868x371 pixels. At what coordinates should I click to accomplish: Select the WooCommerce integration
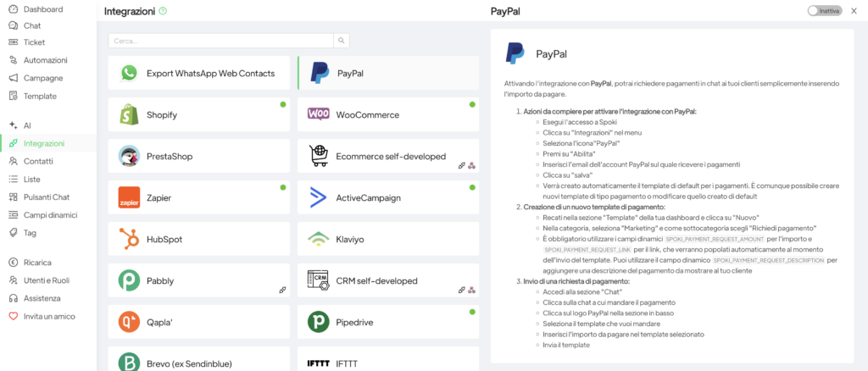coord(387,114)
